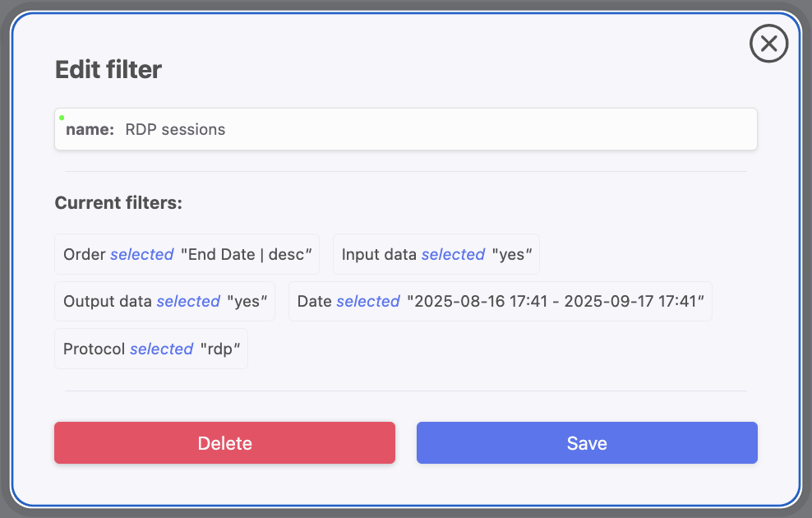Click the Input data yes value
The height and width of the screenshot is (518, 812).
[512, 254]
